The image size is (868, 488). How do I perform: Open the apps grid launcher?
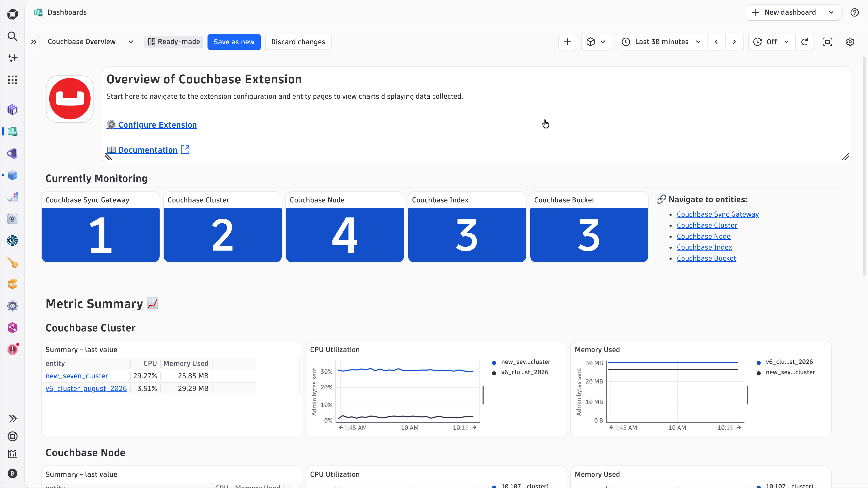12,80
